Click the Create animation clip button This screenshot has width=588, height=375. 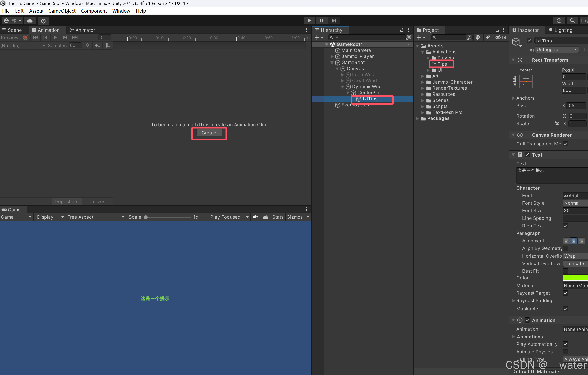click(209, 133)
